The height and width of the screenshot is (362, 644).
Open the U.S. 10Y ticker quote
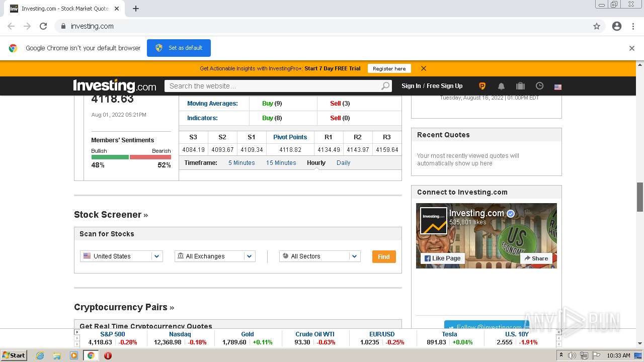(x=517, y=334)
